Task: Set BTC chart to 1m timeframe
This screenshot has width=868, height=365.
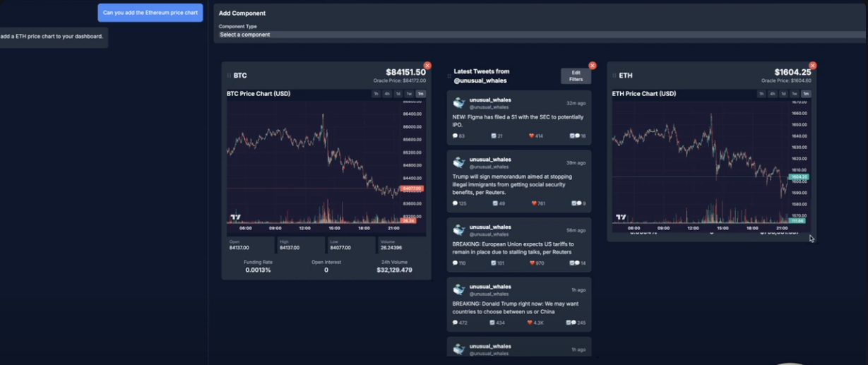Action: 421,94
